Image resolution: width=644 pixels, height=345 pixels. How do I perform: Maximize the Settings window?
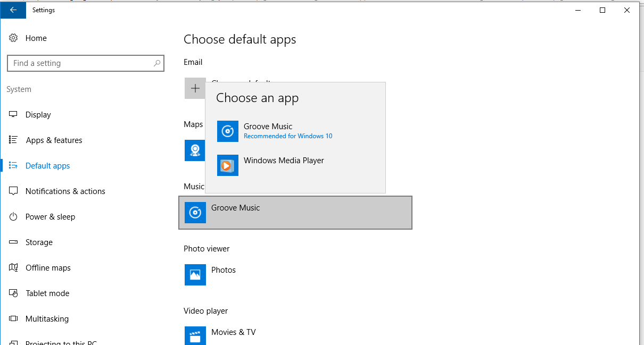click(x=602, y=10)
